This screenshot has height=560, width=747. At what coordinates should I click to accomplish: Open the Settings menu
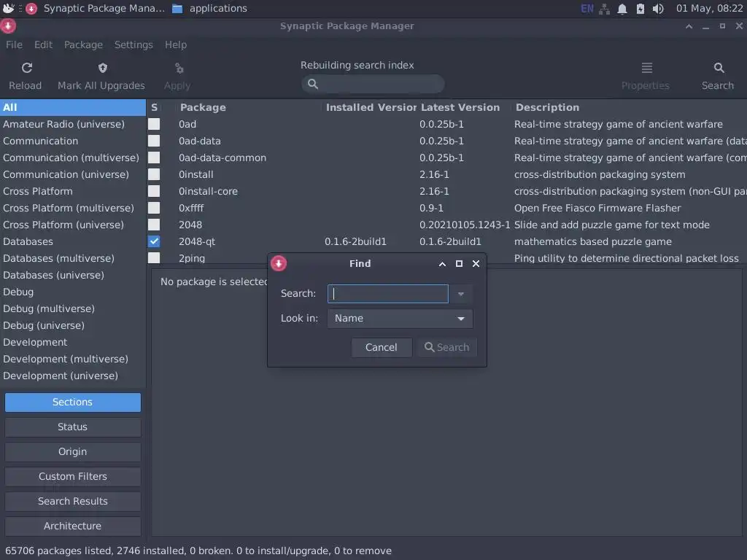tap(133, 44)
